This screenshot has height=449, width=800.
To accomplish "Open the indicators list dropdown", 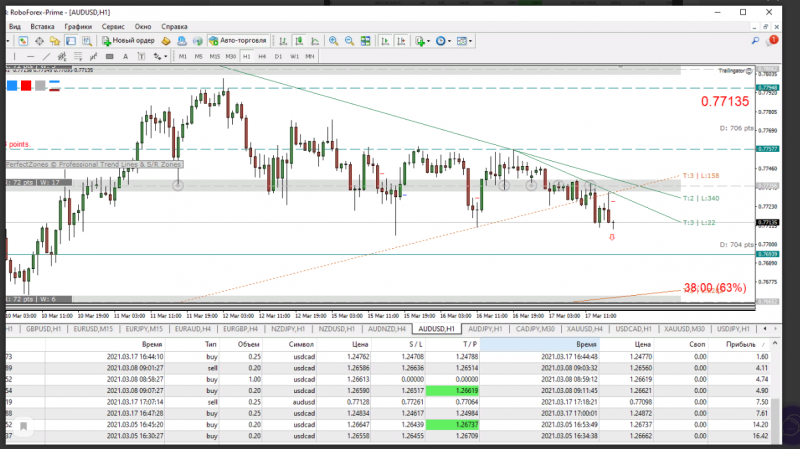I will (x=422, y=41).
